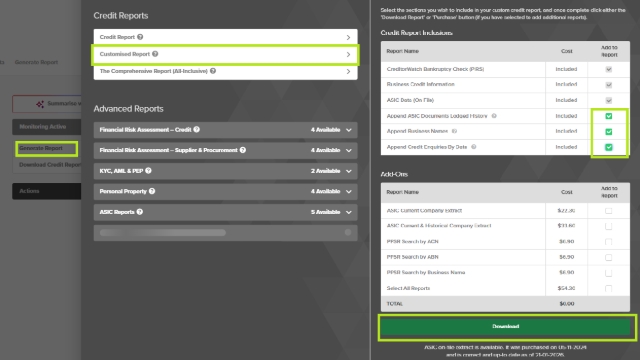Click Monitoring Active button
The image size is (640, 360).
click(x=47, y=127)
